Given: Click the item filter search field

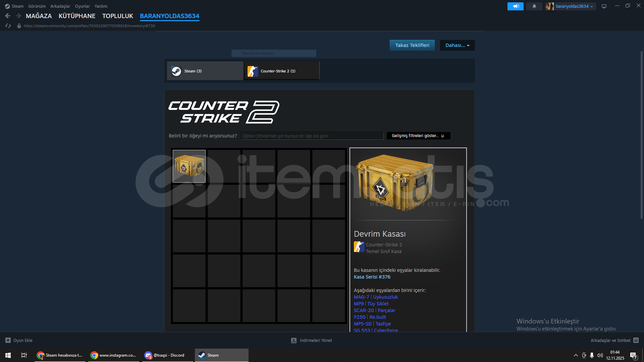Looking at the screenshot, I should [x=312, y=136].
